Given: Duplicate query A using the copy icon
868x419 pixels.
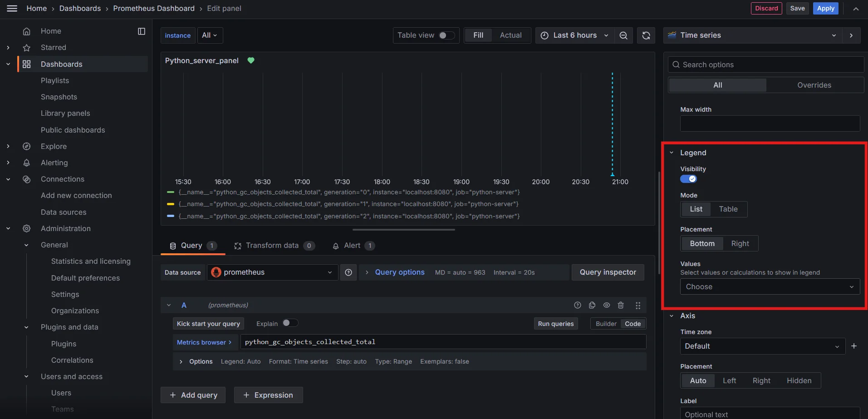Looking at the screenshot, I should 592,305.
